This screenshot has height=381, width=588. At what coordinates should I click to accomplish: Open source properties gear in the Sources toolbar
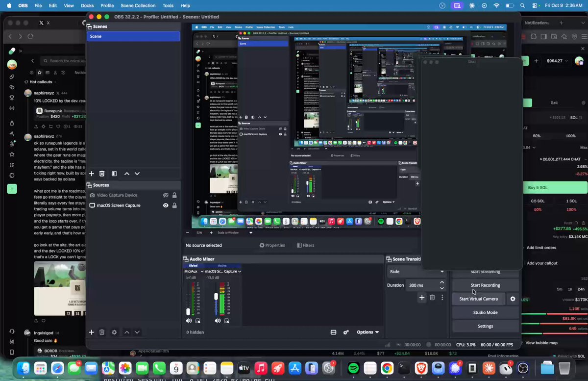pos(114,332)
